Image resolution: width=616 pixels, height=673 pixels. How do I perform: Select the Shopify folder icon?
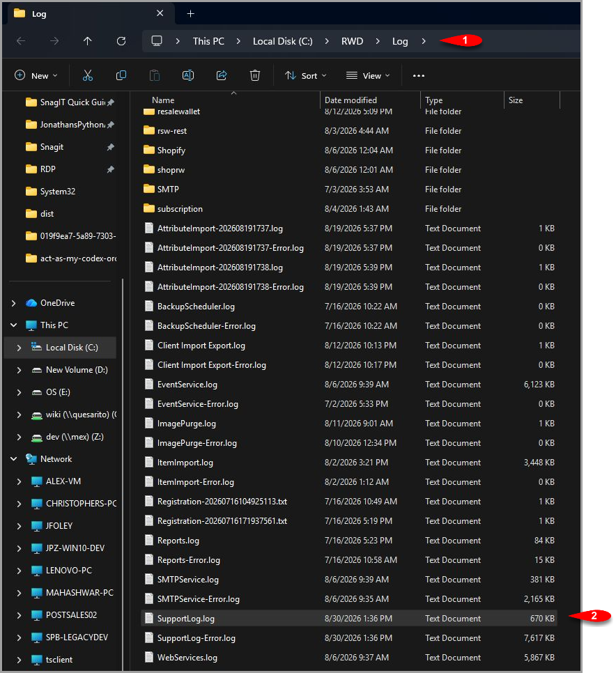(x=149, y=150)
